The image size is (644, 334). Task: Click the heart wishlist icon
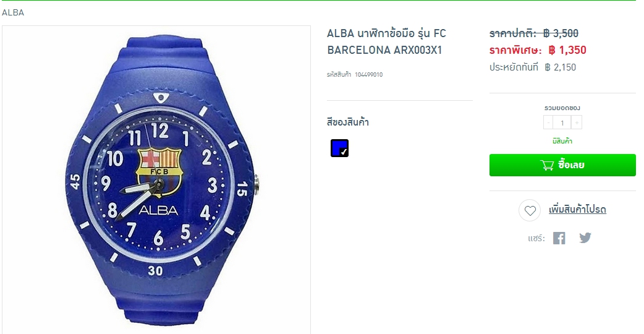pos(530,210)
